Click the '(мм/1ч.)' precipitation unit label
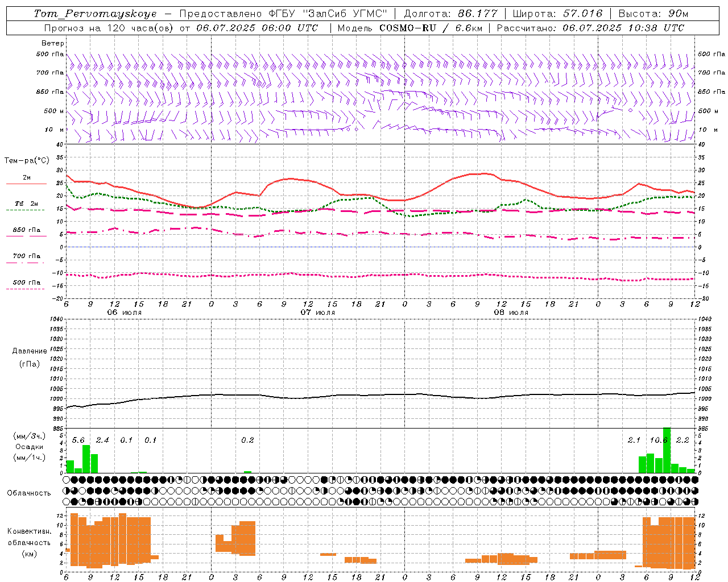 tap(30, 458)
